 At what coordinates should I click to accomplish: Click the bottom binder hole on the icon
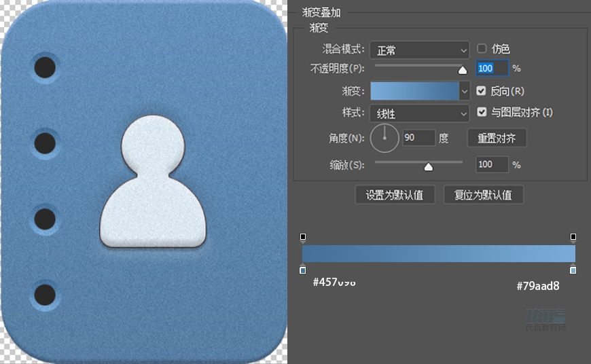(45, 295)
